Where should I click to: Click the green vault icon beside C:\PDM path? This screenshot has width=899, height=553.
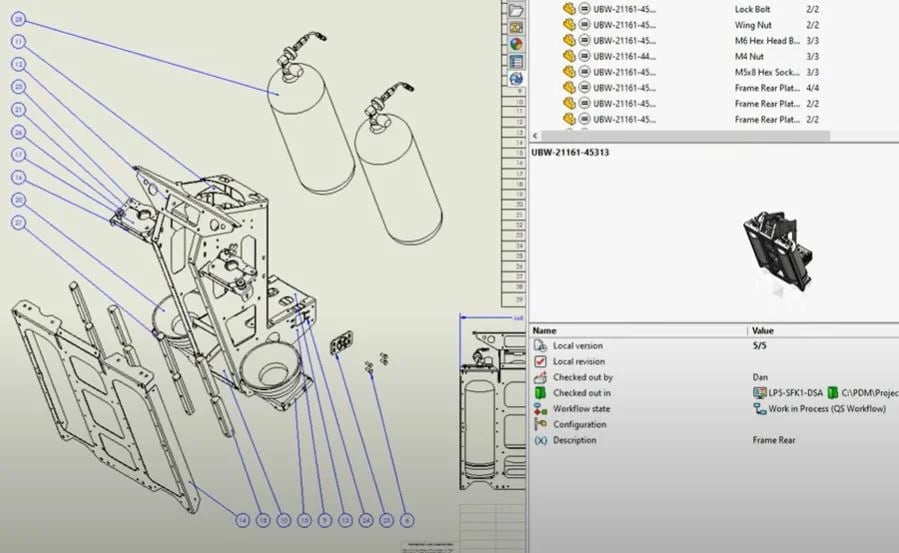832,393
